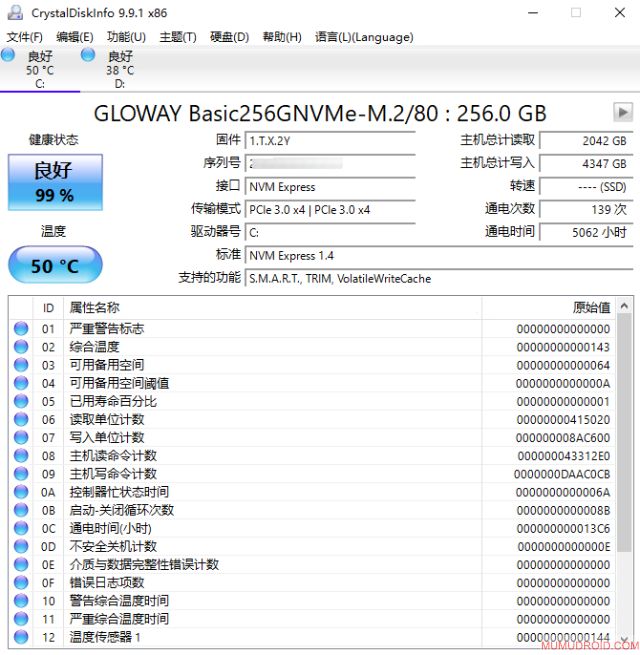Image resolution: width=640 pixels, height=655 pixels.
Task: Click status icon for row 09 主机写命令计数
Action: (21, 474)
